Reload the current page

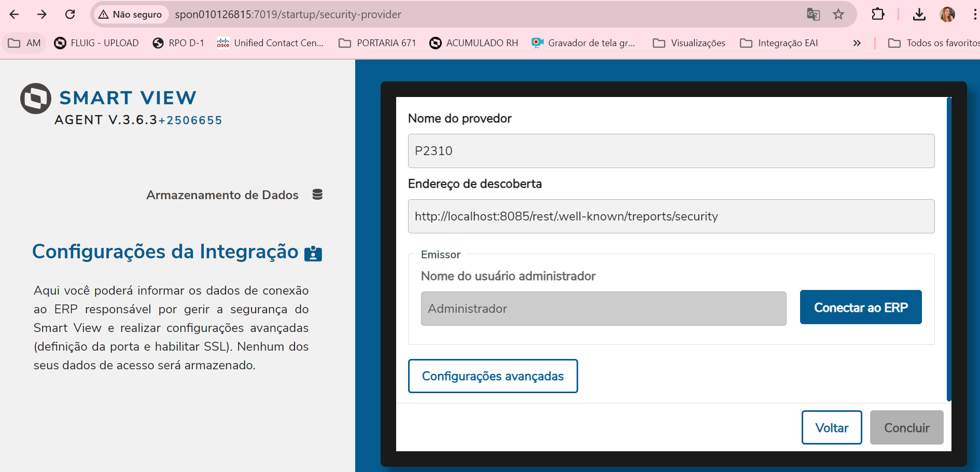point(70,15)
